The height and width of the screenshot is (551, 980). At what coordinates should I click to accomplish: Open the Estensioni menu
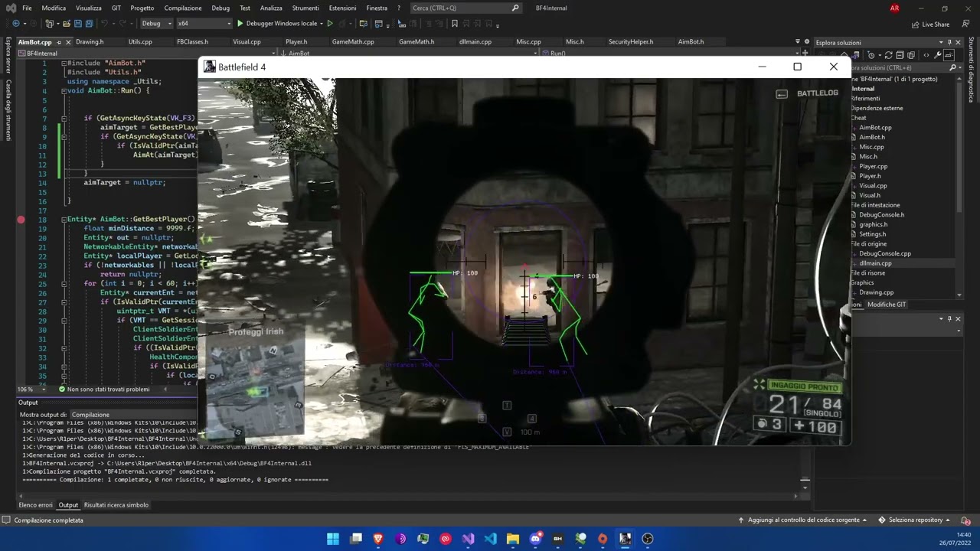click(342, 8)
